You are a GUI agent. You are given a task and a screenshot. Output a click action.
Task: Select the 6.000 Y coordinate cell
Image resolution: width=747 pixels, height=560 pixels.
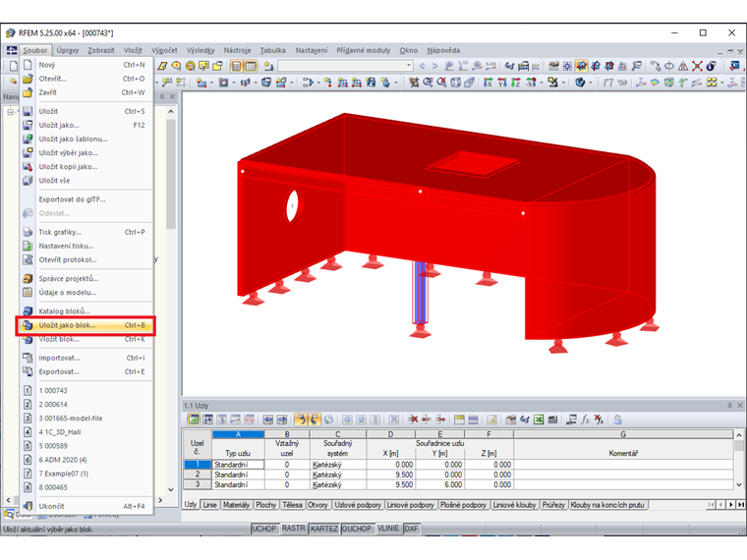(x=439, y=484)
